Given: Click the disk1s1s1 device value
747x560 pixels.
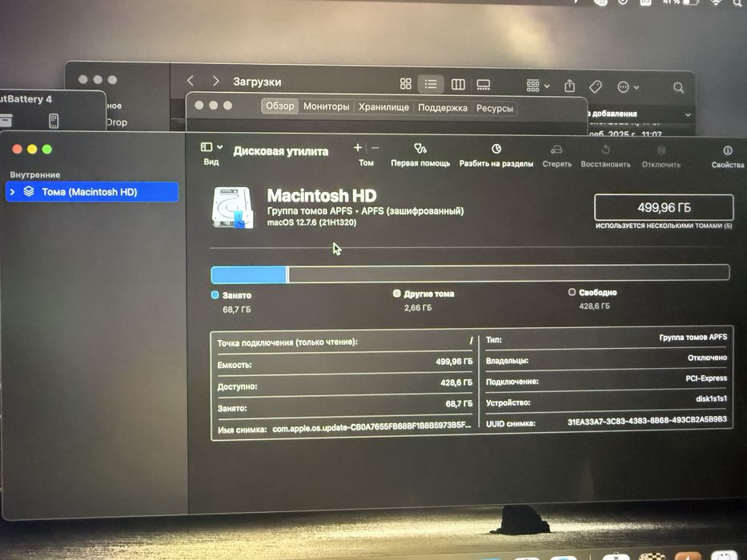Looking at the screenshot, I should point(711,398).
